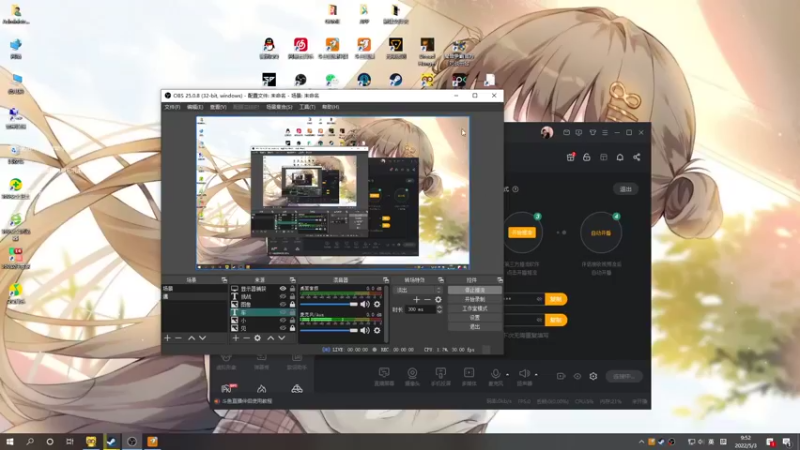Click the bell notification icon in the companion window
This screenshot has width=800, height=450.
[x=620, y=157]
